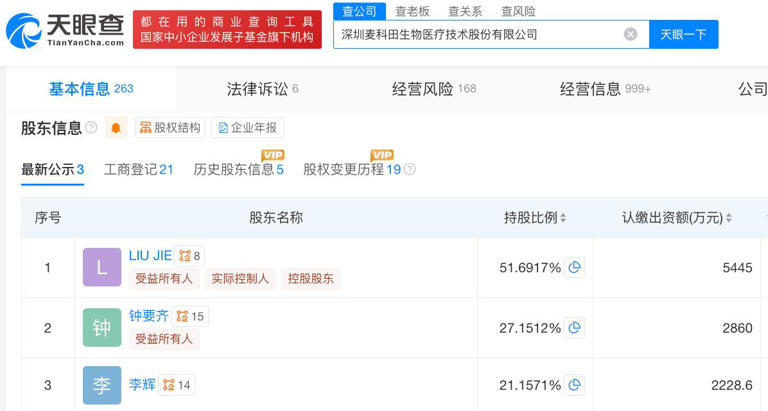Click the 钟 avatar thumbnail
768x411 pixels.
[x=102, y=328]
